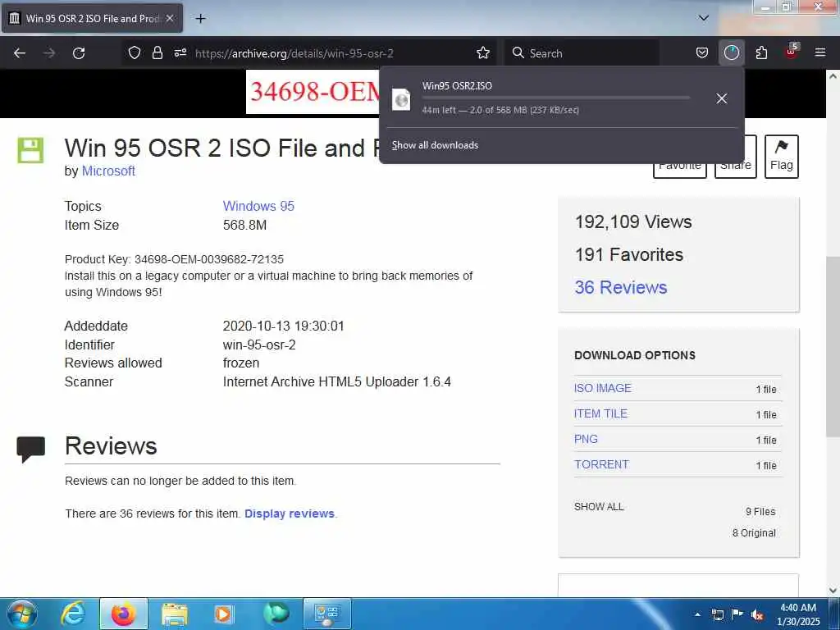Viewport: 840px width, 630px height.
Task: Open Windows Media Player taskbar icon
Action: coord(223,614)
